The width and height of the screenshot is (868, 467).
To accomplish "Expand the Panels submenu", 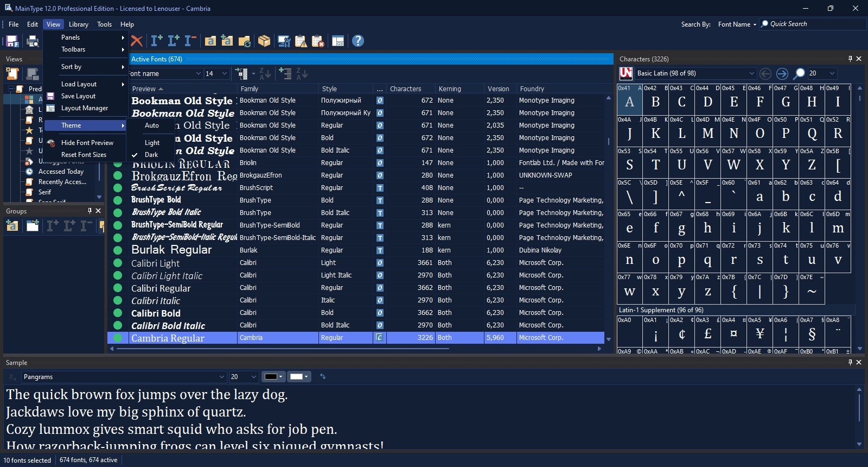I will tap(86, 37).
